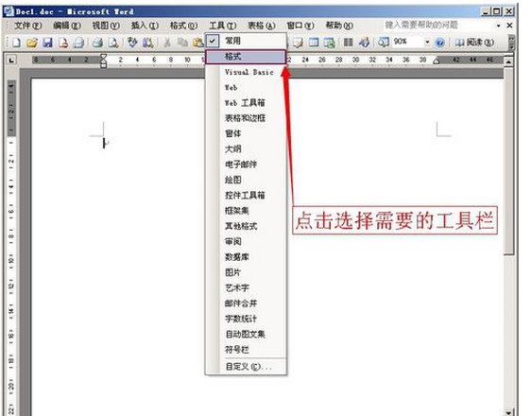
Task: Click the Open folder icon
Action: [32, 43]
